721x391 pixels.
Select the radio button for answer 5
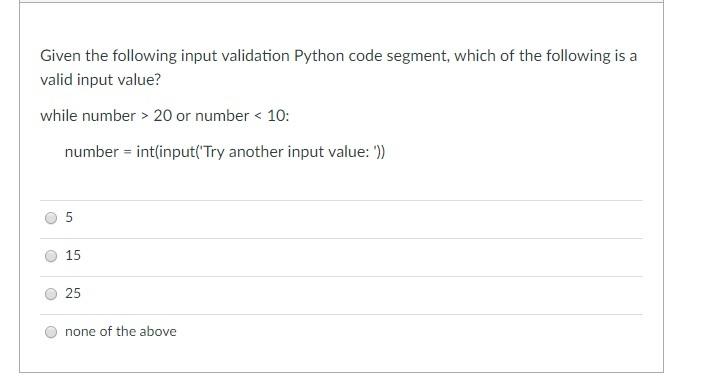click(x=51, y=218)
